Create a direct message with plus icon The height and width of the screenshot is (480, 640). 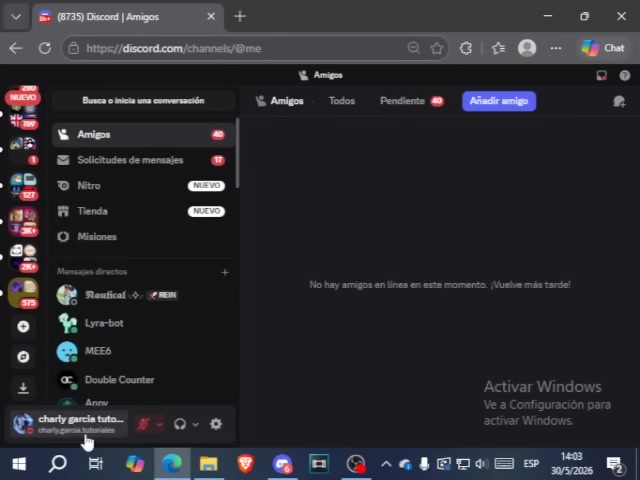[225, 272]
